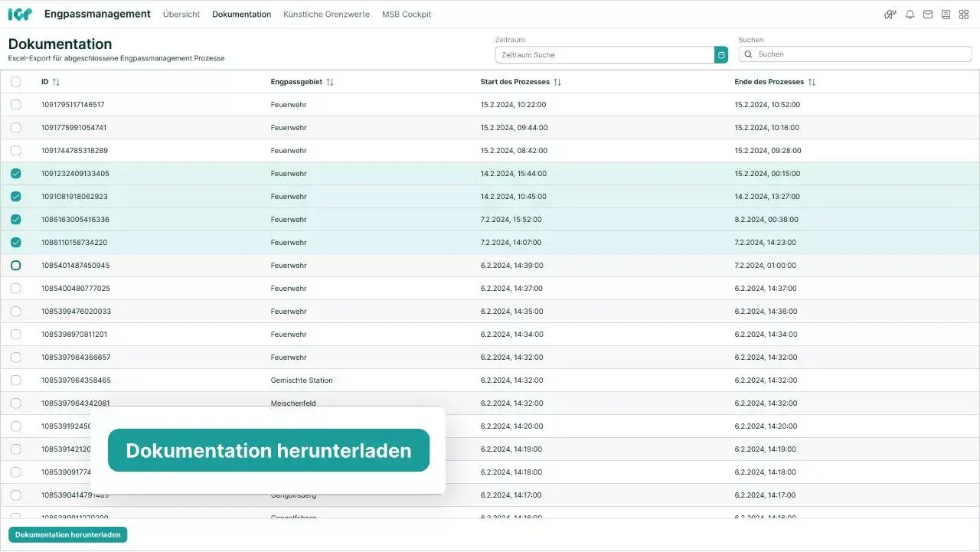This screenshot has height=552, width=980.
Task: Open the MSB Cockpit tab
Action: click(x=407, y=15)
